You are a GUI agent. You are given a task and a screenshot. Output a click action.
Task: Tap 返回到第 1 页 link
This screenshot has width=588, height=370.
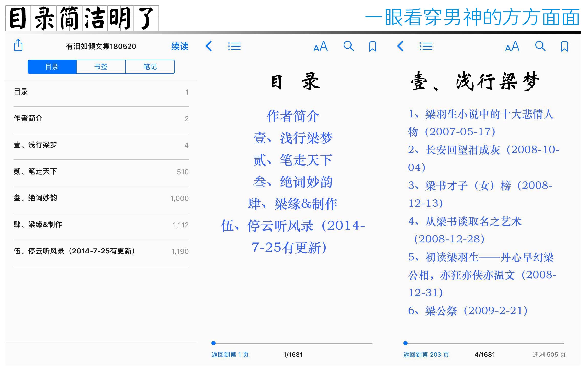tap(230, 355)
